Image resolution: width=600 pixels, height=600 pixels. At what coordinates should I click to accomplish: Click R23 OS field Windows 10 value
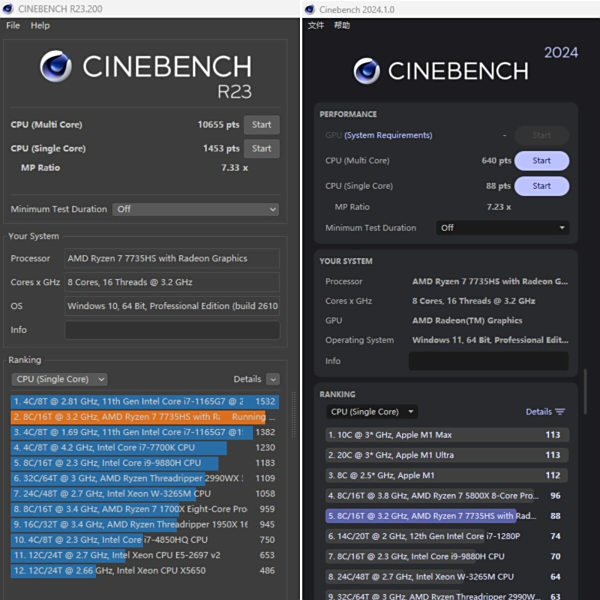tap(172, 306)
